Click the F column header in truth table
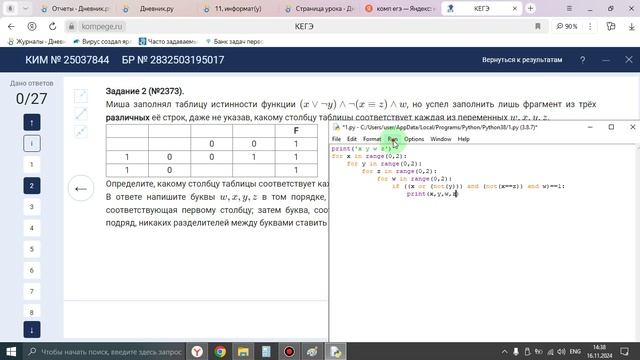 pyautogui.click(x=296, y=131)
